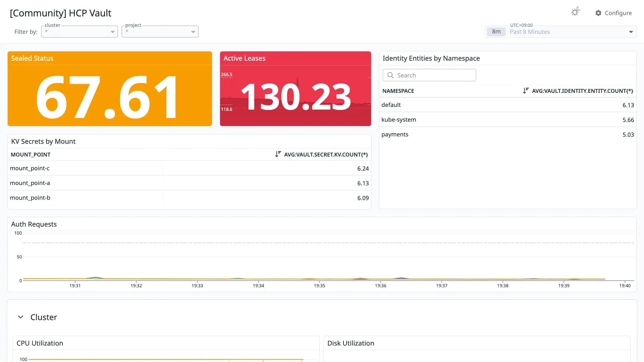Image resolution: width=644 pixels, height=362 pixels.
Task: Click the search magnifier icon
Action: click(x=390, y=75)
